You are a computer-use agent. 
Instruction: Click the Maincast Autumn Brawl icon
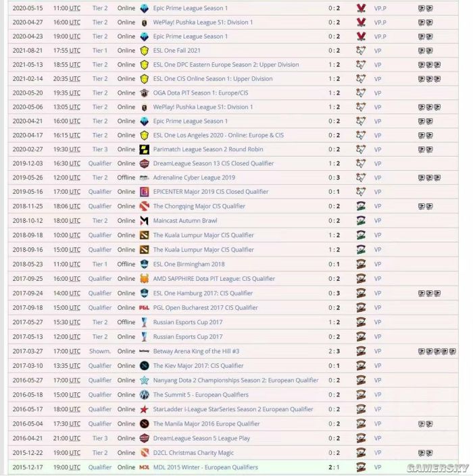pyautogui.click(x=145, y=221)
